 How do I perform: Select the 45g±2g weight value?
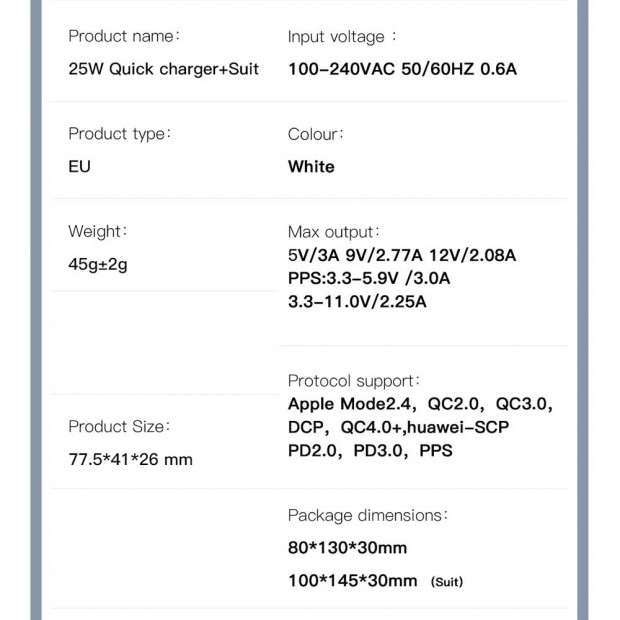tap(98, 264)
